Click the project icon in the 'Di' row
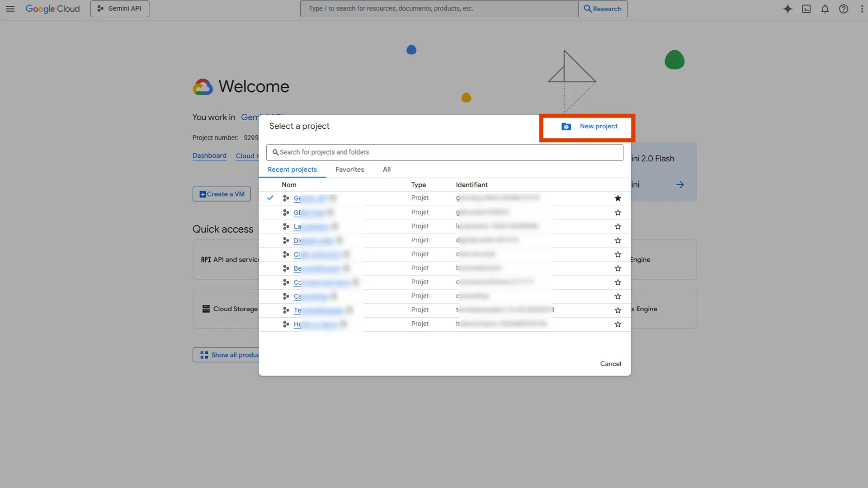Image resolution: width=868 pixels, height=488 pixels. pyautogui.click(x=286, y=240)
